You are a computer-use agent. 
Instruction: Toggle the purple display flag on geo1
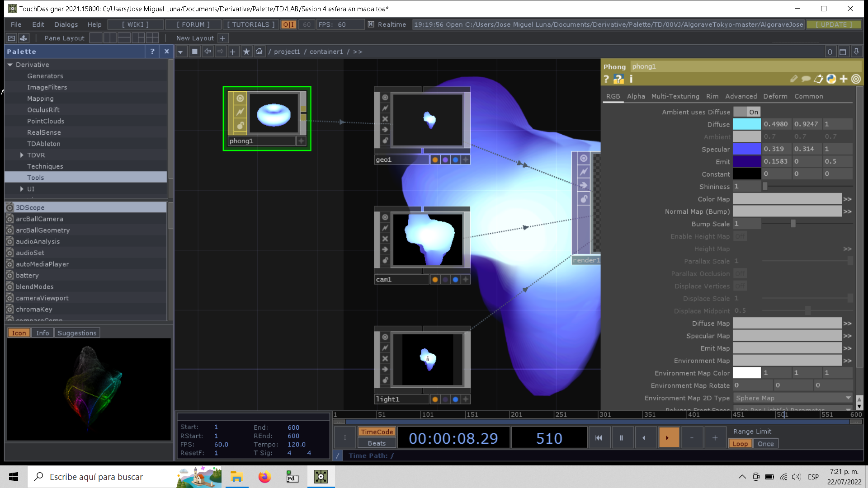pos(445,160)
